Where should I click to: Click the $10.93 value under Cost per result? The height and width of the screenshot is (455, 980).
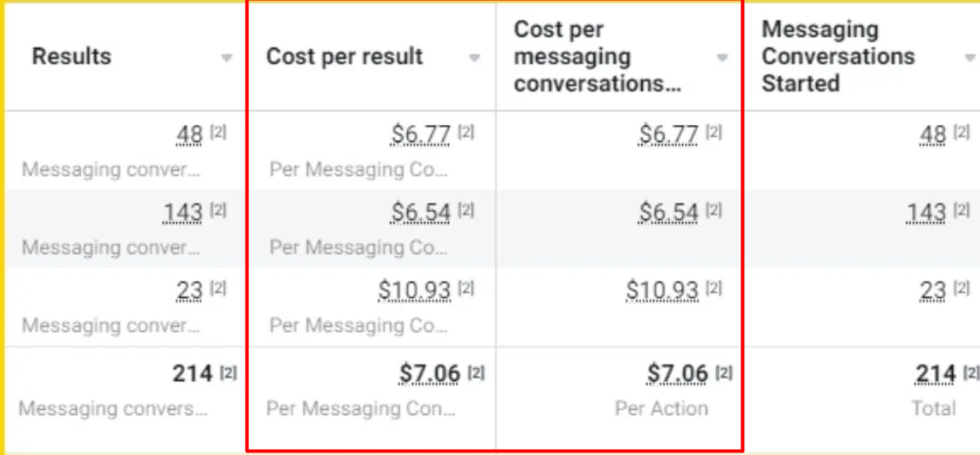pos(414,290)
